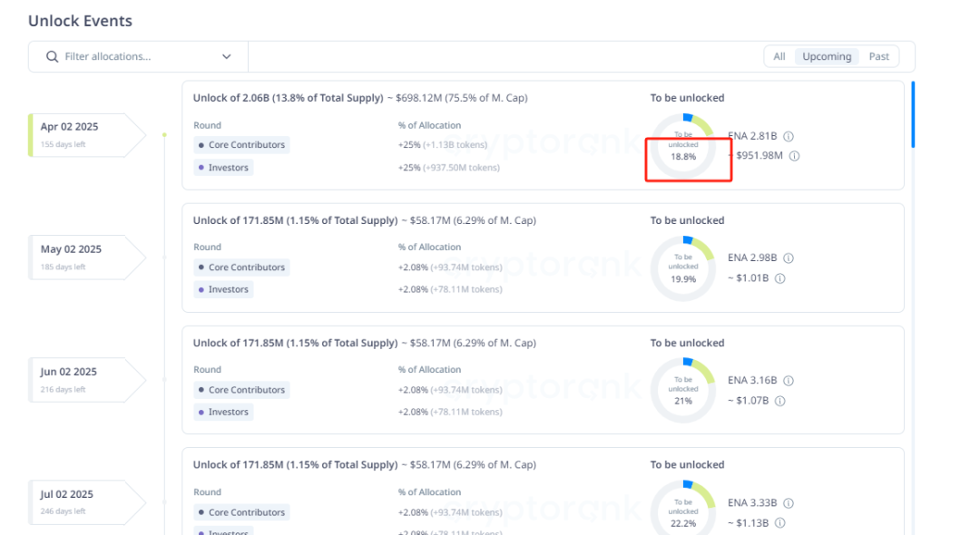Click +937.50M tokens allocation value
This screenshot has width=980, height=535.
[461, 168]
